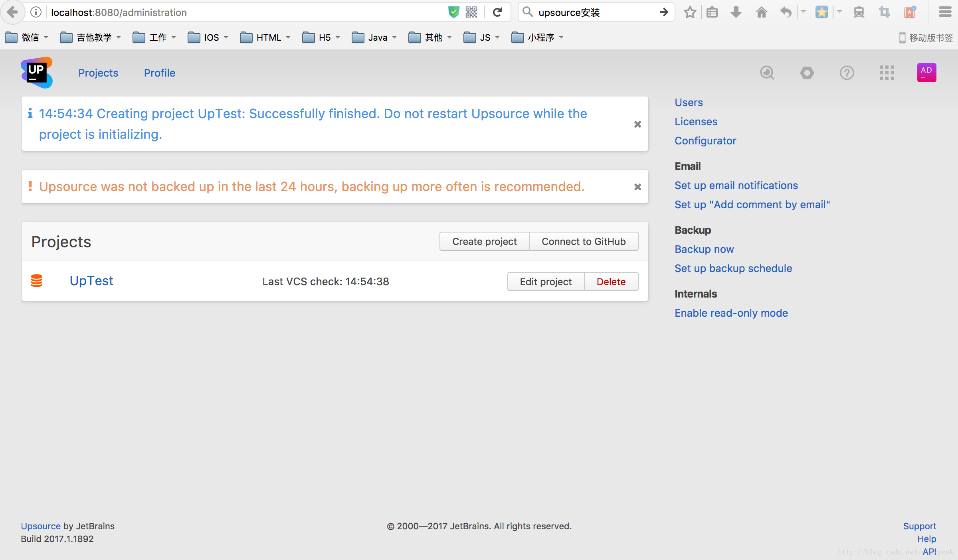
Task: Expand the 微信 bookmarks folder
Action: pos(26,37)
